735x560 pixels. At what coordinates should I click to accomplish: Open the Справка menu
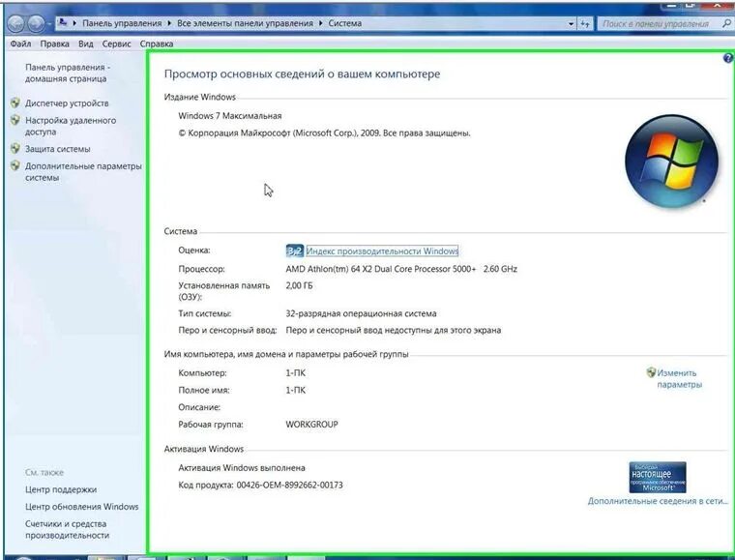pyautogui.click(x=157, y=44)
